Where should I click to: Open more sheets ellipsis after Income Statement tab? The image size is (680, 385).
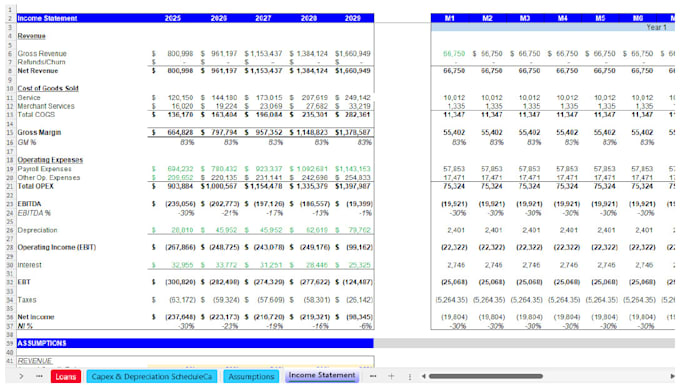[373, 376]
